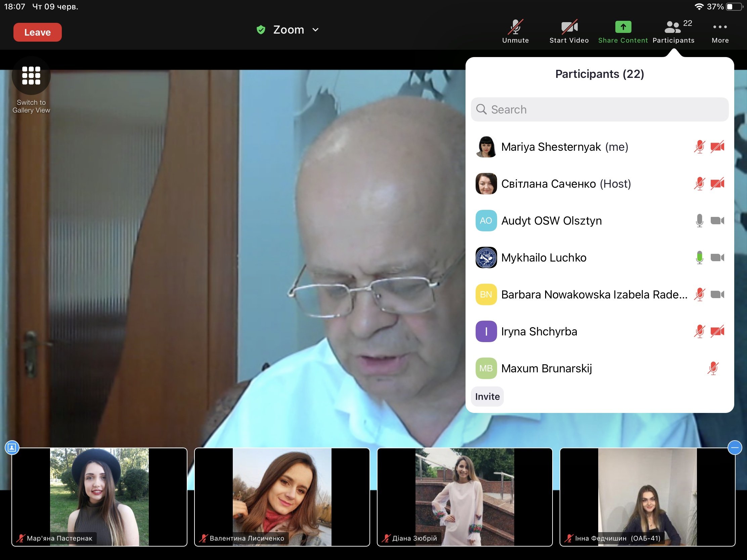Click Audyt OSW Olsztyn's microphone icon
This screenshot has width=747, height=560.
click(699, 221)
